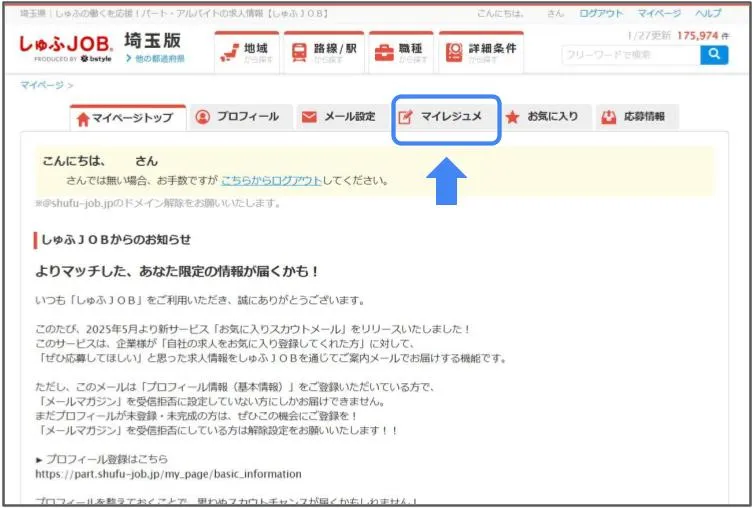This screenshot has height=508, width=754.
Task: Click the 他の都道府県 link
Action: coord(160,59)
